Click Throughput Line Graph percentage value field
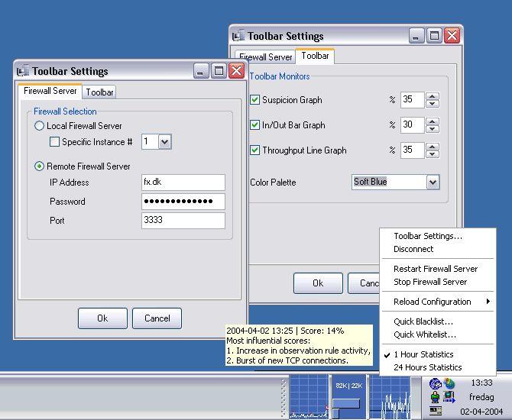Image resolution: width=512 pixels, height=420 pixels. (413, 150)
